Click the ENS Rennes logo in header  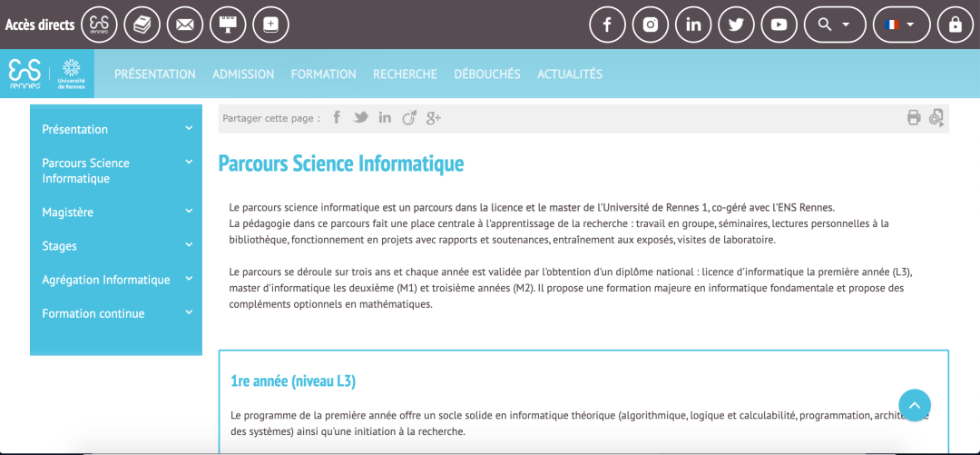25,74
